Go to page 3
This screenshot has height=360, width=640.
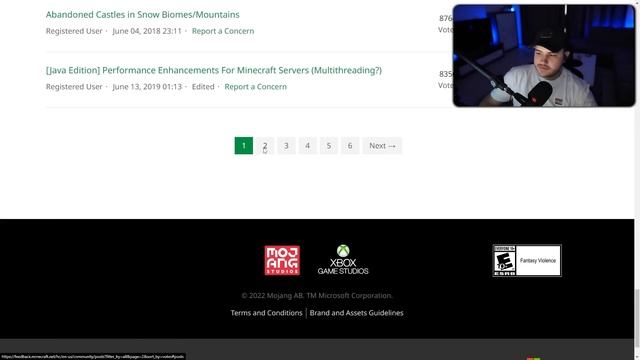pyautogui.click(x=286, y=146)
